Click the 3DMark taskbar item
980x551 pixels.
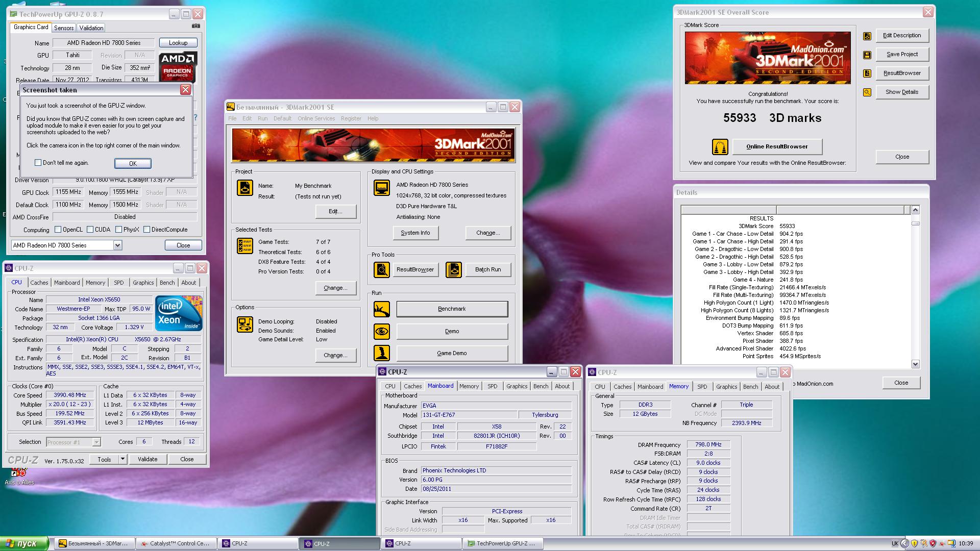[x=94, y=543]
